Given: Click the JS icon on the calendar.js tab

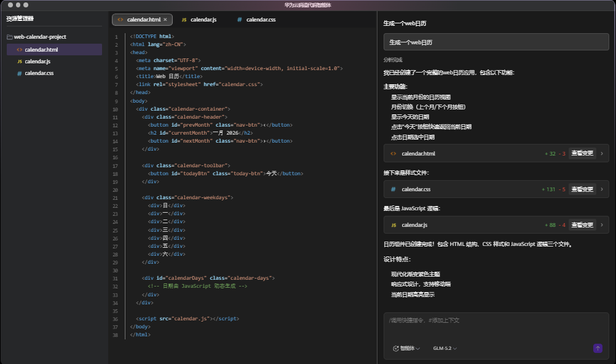Looking at the screenshot, I should (x=184, y=20).
